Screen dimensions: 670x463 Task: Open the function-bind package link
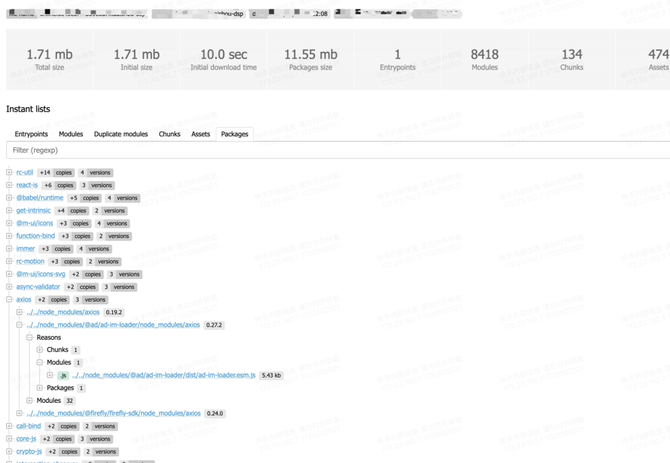tap(35, 236)
